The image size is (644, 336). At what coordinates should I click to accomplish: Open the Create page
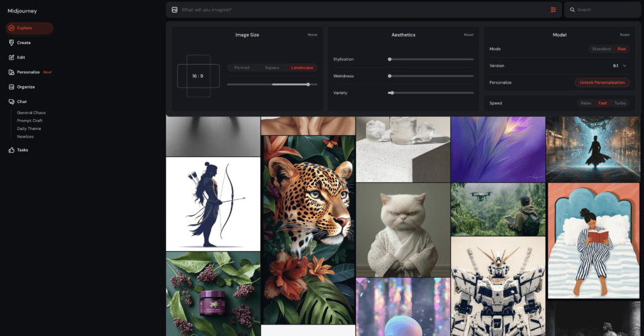pos(24,43)
